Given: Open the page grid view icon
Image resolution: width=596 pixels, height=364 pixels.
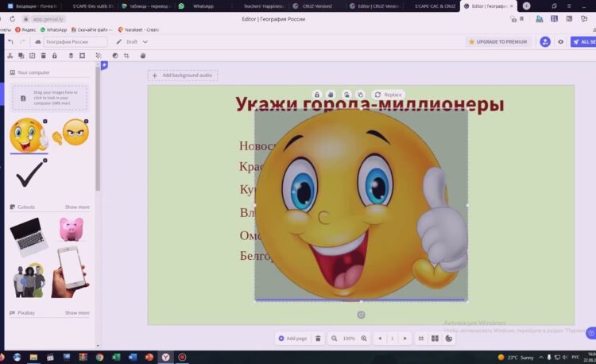Looking at the screenshot, I should click(435, 339).
